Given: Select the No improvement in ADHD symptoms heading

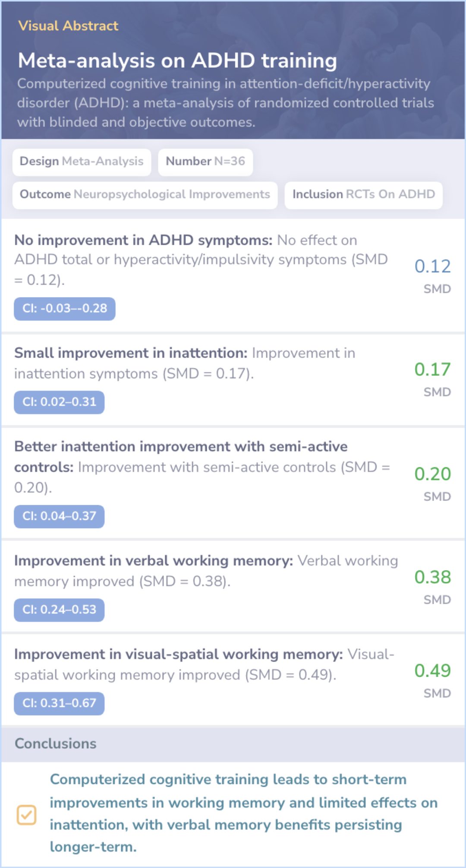Looking at the screenshot, I should [143, 240].
